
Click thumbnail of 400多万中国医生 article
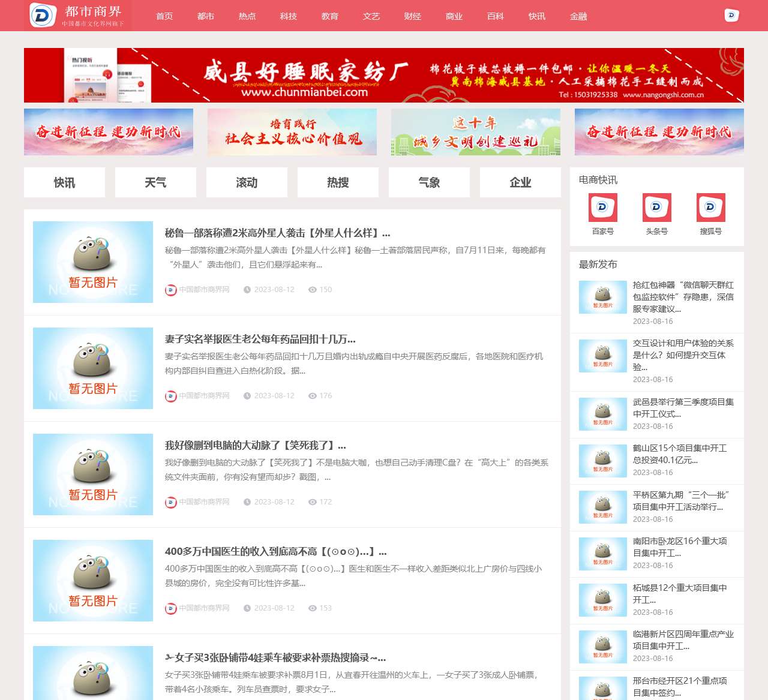click(93, 581)
